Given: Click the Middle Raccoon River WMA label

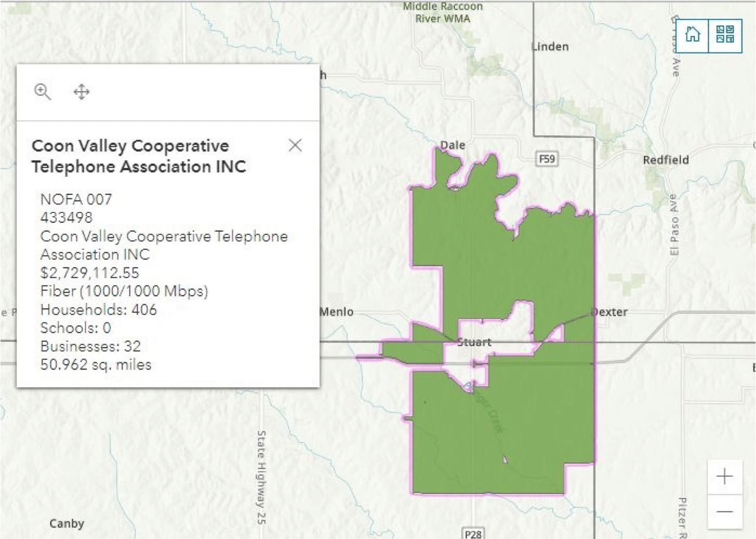Looking at the screenshot, I should [x=443, y=12].
